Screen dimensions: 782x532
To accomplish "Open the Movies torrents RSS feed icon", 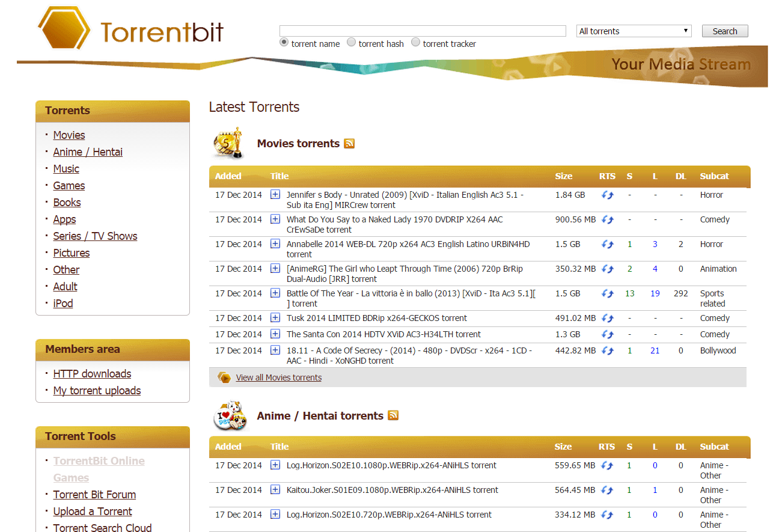I will (349, 144).
